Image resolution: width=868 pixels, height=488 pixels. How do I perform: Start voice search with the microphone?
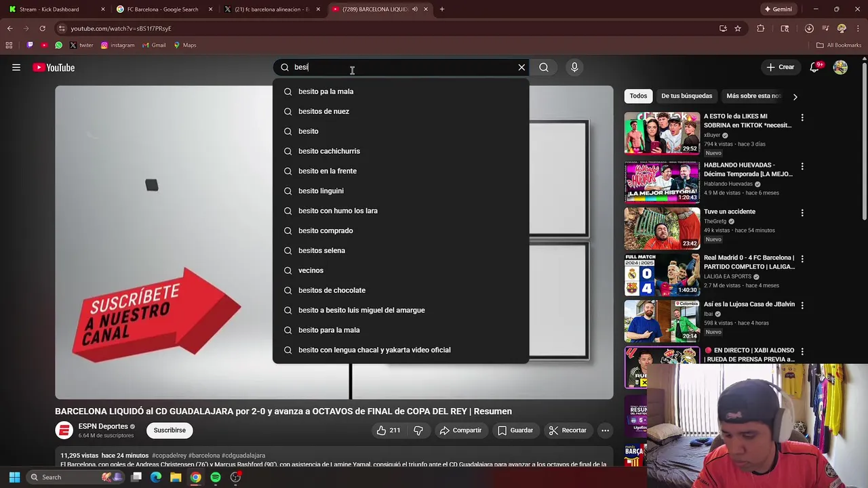pyautogui.click(x=574, y=67)
